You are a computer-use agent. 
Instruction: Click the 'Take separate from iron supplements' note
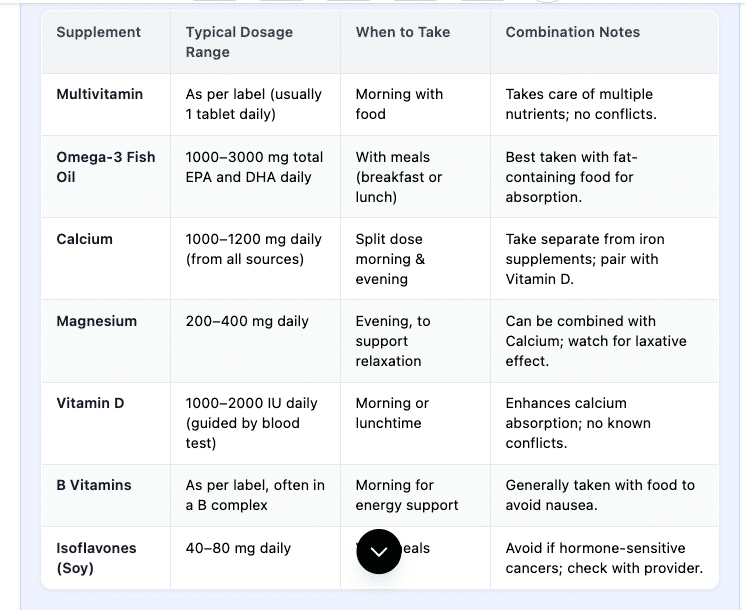point(585,259)
